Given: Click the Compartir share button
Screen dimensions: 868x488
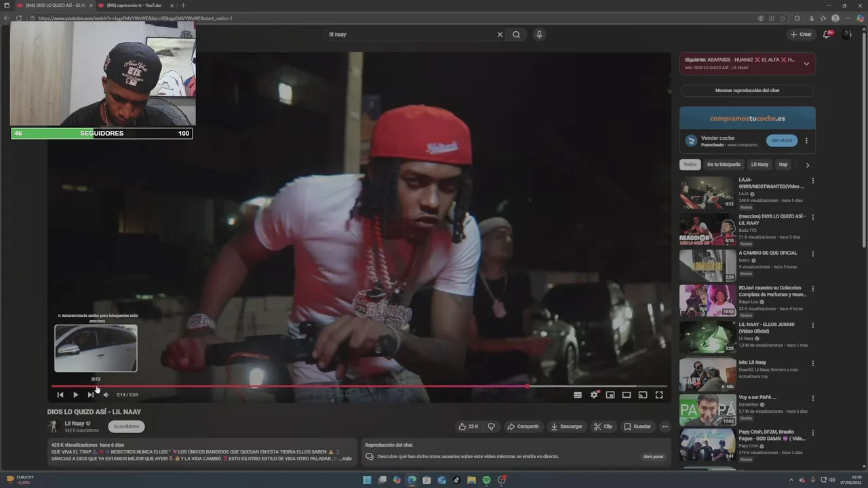Looking at the screenshot, I should [524, 426].
